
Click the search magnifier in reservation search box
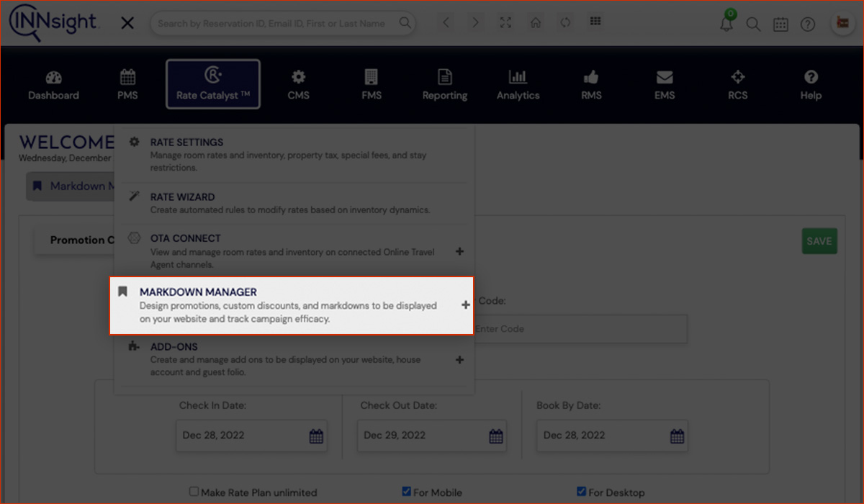click(x=406, y=23)
